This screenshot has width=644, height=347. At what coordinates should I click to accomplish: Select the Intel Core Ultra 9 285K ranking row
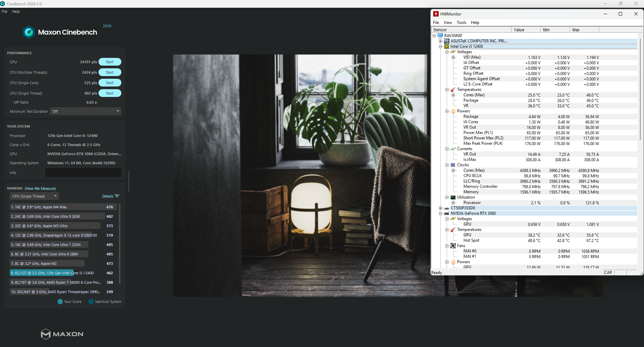tap(63, 216)
